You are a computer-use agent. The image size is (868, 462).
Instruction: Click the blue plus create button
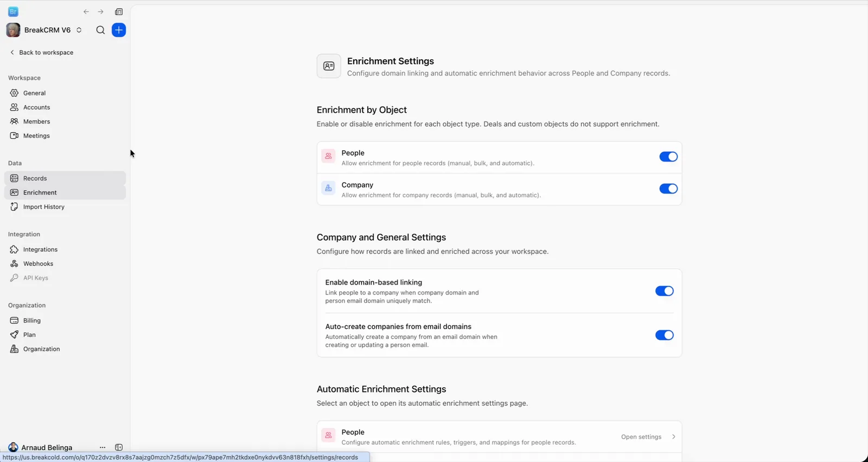119,30
